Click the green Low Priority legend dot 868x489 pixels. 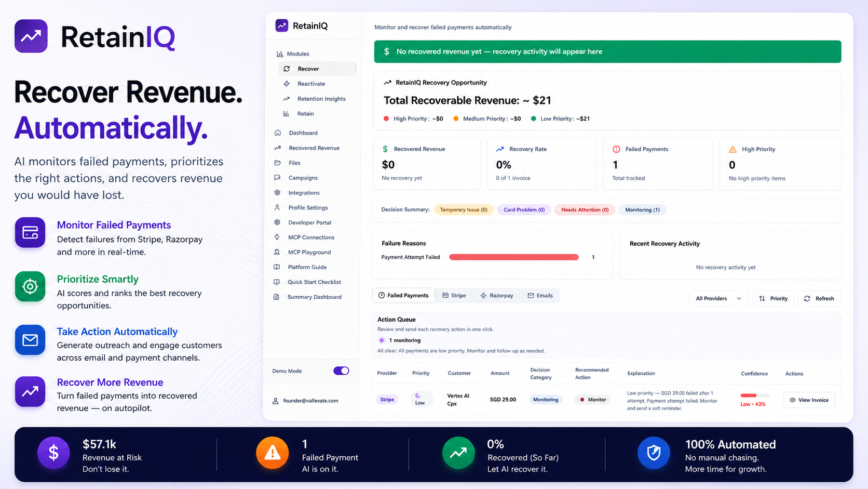pyautogui.click(x=533, y=118)
